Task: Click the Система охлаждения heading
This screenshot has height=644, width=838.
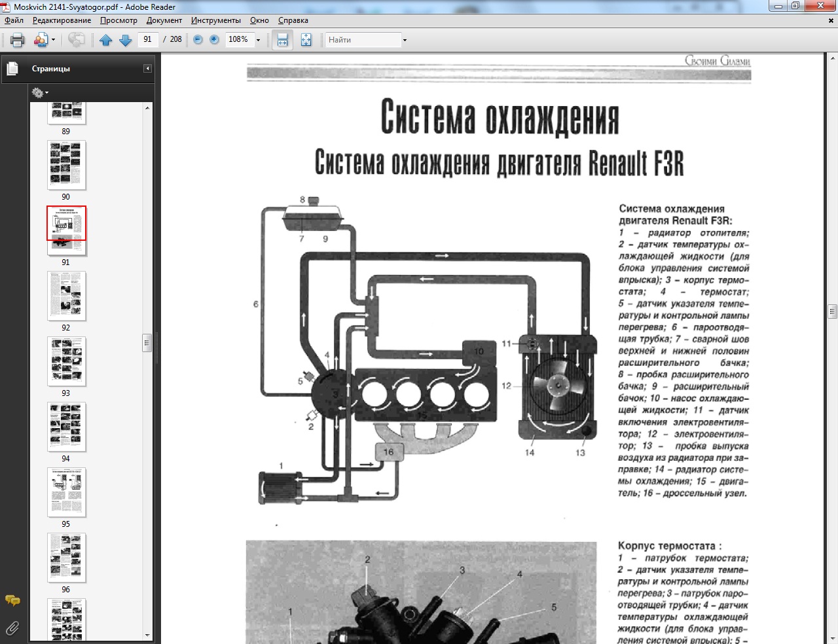Action: [x=500, y=118]
